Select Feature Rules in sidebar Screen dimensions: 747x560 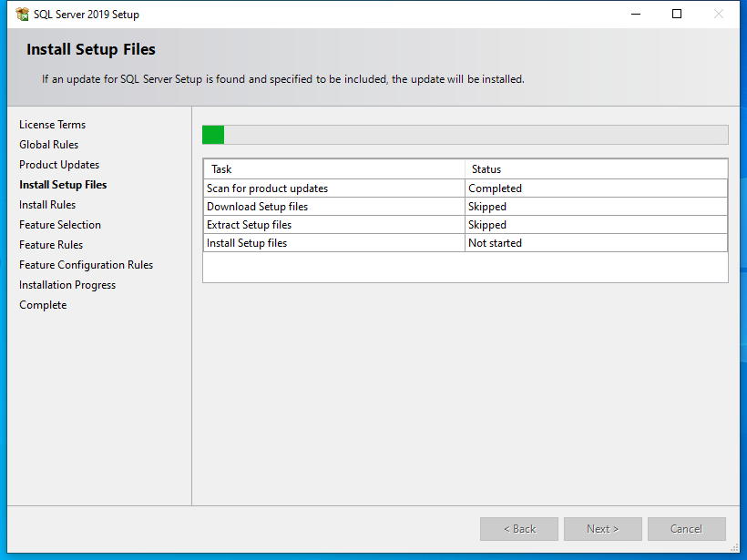[51, 245]
